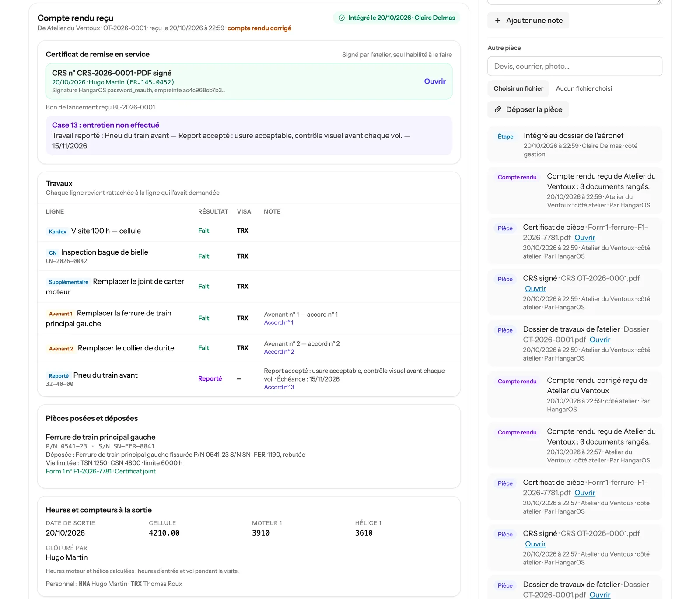Click the 'compte rendu corrigé' status text
This screenshot has width=700, height=599.
point(259,28)
